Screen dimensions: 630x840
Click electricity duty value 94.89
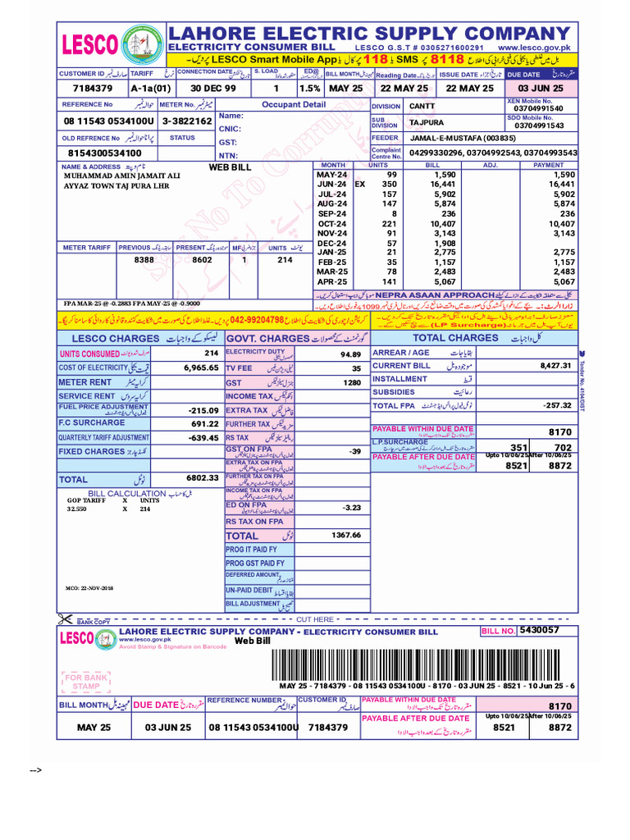point(351,354)
